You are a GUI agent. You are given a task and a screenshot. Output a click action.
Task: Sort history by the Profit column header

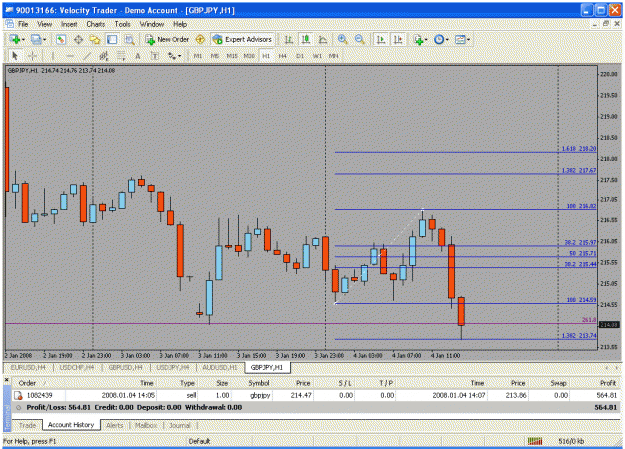point(608,383)
